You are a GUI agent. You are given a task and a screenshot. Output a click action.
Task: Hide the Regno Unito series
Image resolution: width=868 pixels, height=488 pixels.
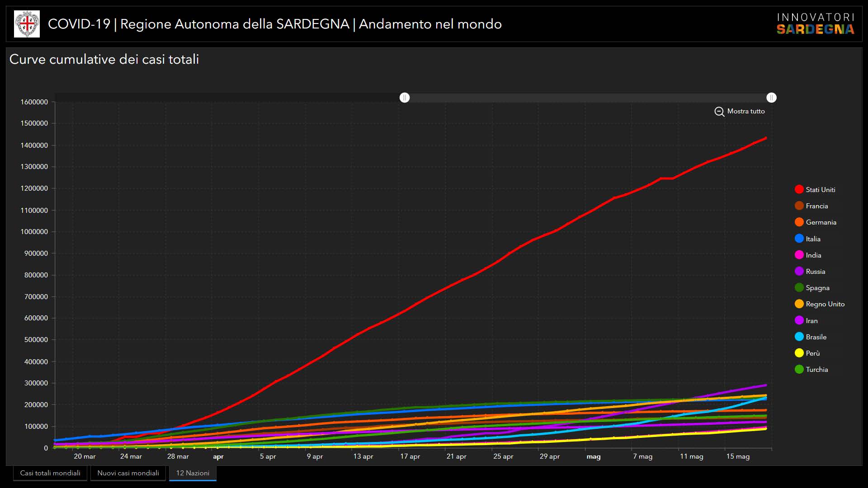click(x=799, y=304)
